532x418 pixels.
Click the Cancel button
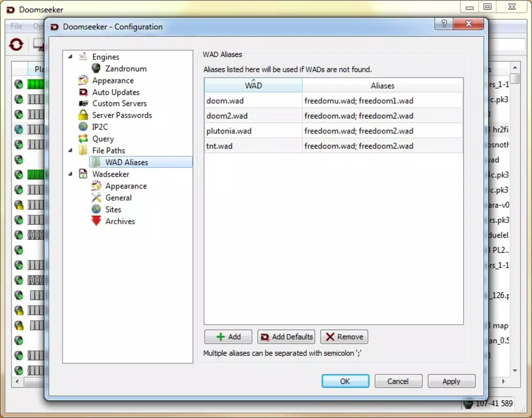coord(398,381)
